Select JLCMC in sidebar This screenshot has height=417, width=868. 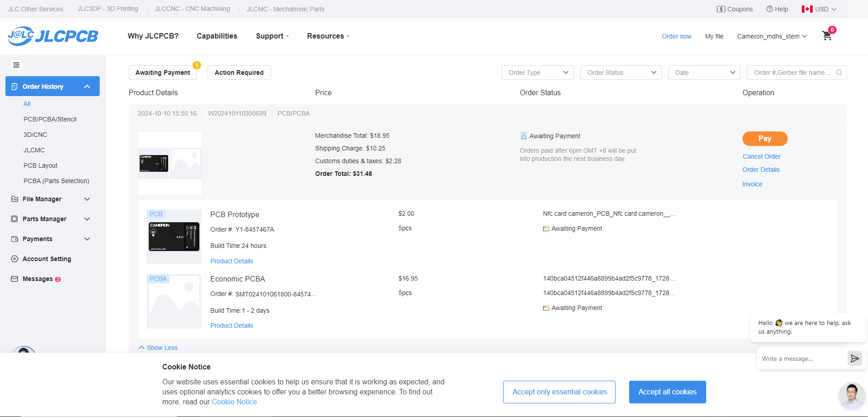click(34, 150)
